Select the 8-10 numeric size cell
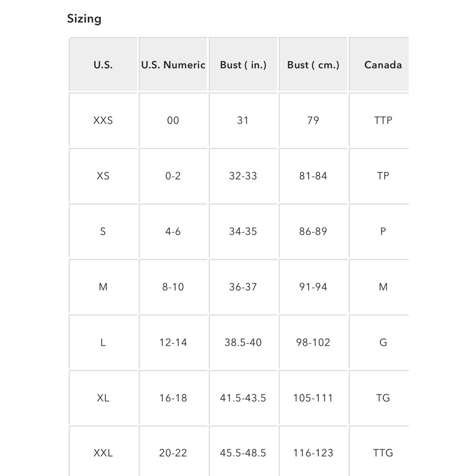This screenshot has width=476, height=476. (x=173, y=287)
